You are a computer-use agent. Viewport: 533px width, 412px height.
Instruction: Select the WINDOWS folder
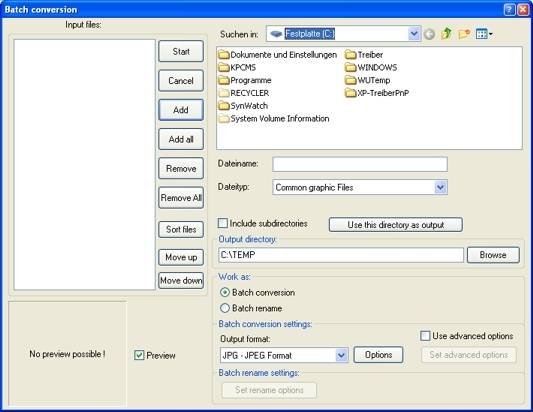tap(371, 67)
